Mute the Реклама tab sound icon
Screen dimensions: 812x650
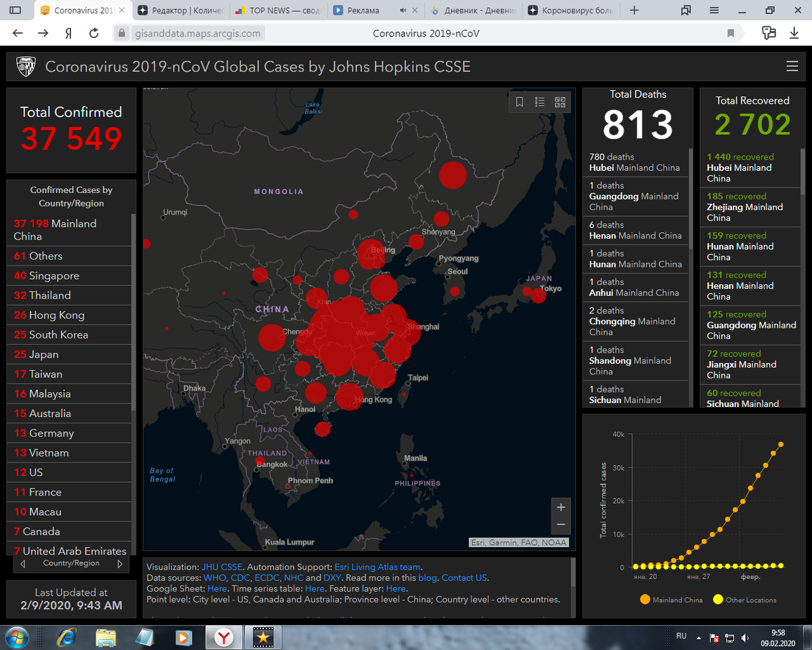click(403, 11)
